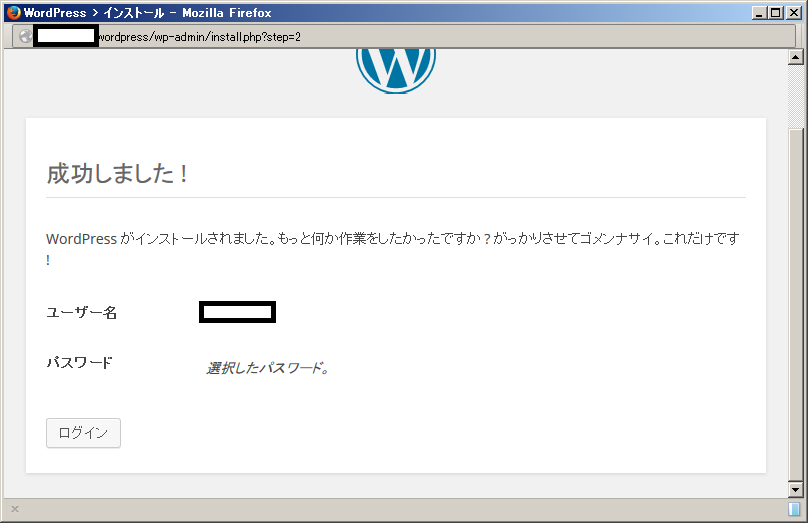
Task: Close the Firefox window
Action: click(x=794, y=13)
